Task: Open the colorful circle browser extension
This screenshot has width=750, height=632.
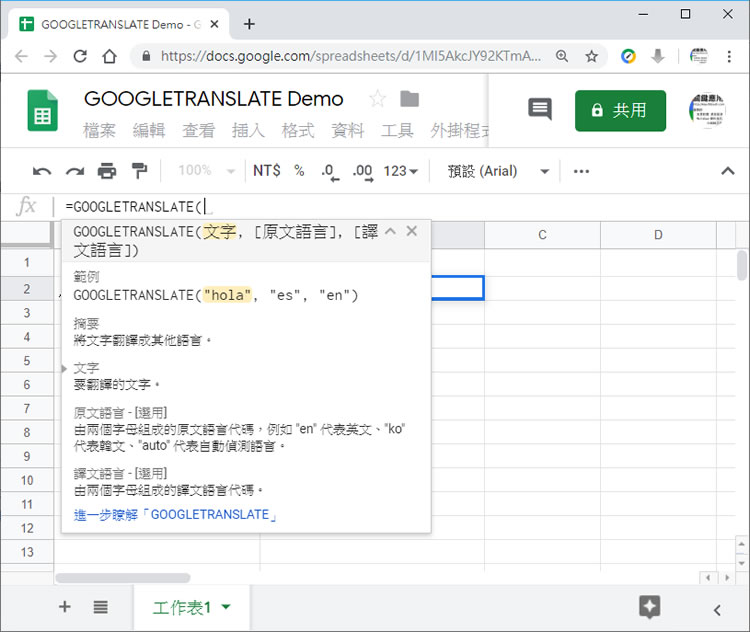Action: (x=628, y=56)
